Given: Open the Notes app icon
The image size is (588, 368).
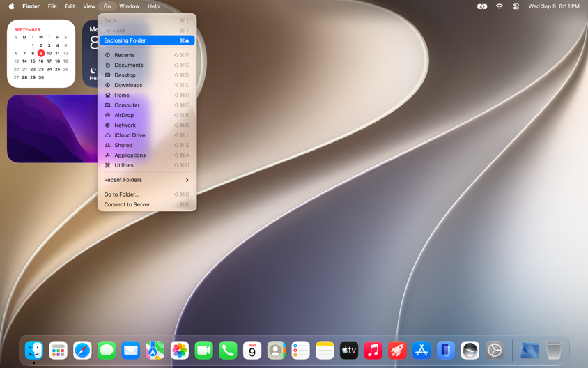Looking at the screenshot, I should click(x=325, y=351).
